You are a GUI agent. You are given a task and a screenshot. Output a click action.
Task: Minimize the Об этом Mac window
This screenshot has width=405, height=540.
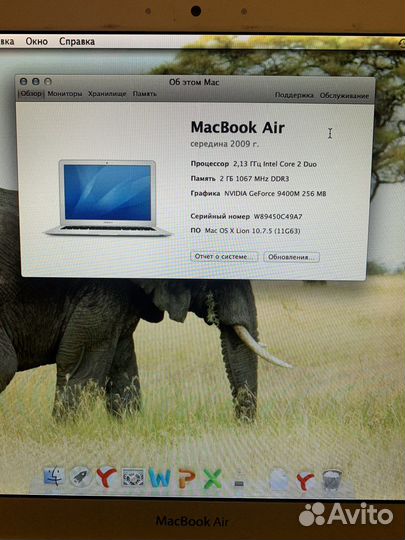coord(35,82)
